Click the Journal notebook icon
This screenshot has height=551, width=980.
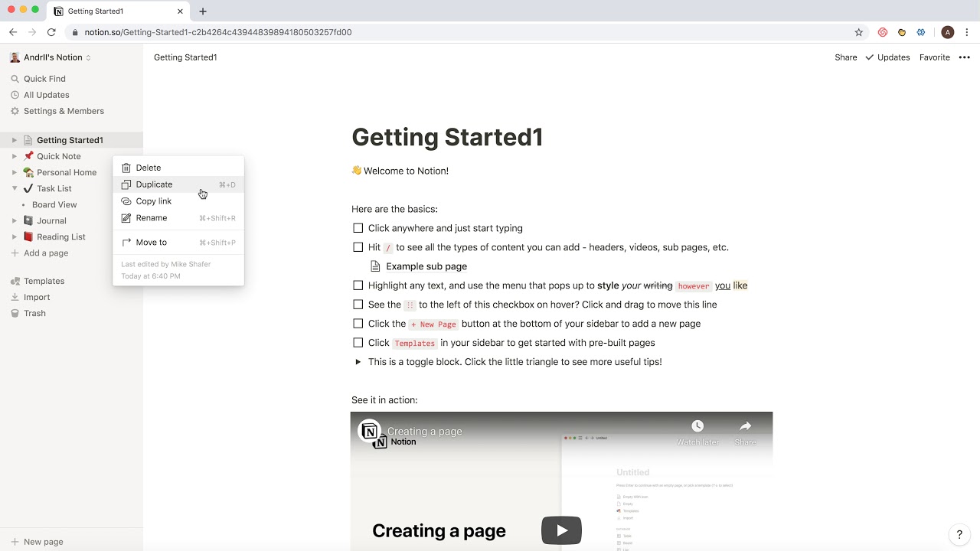pos(28,220)
